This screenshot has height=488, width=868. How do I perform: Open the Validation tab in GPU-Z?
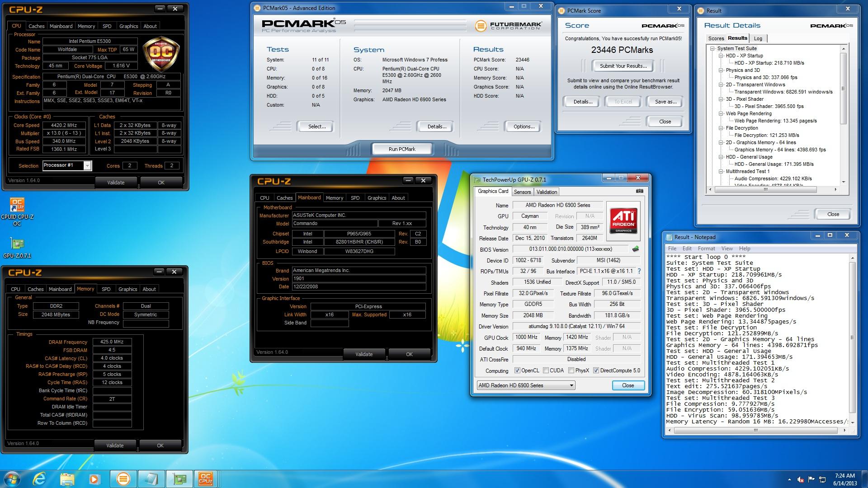click(547, 192)
